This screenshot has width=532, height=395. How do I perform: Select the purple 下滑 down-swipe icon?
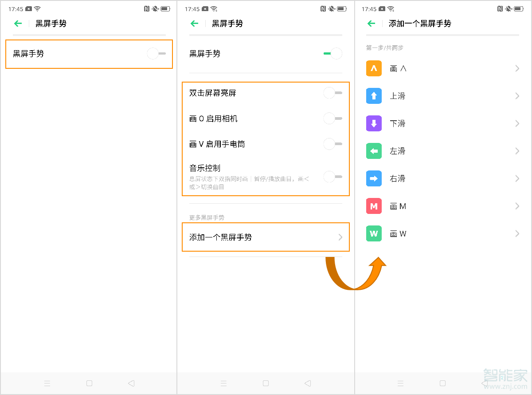click(374, 123)
